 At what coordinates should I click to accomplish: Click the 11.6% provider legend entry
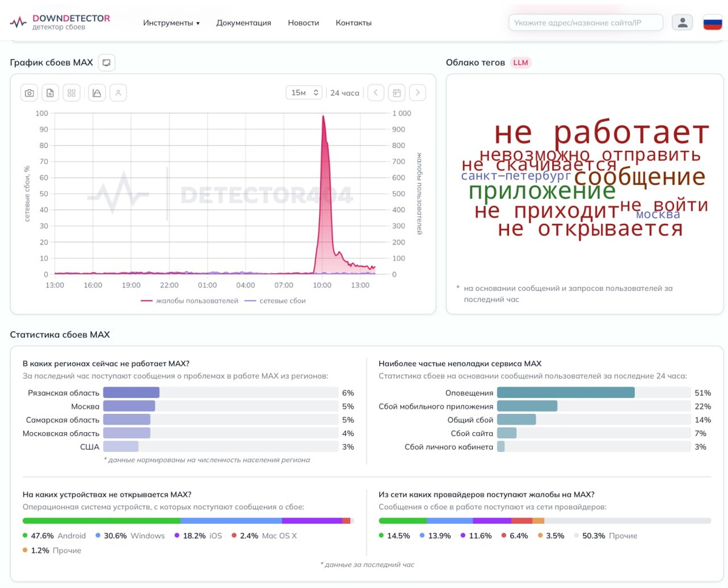[476, 536]
